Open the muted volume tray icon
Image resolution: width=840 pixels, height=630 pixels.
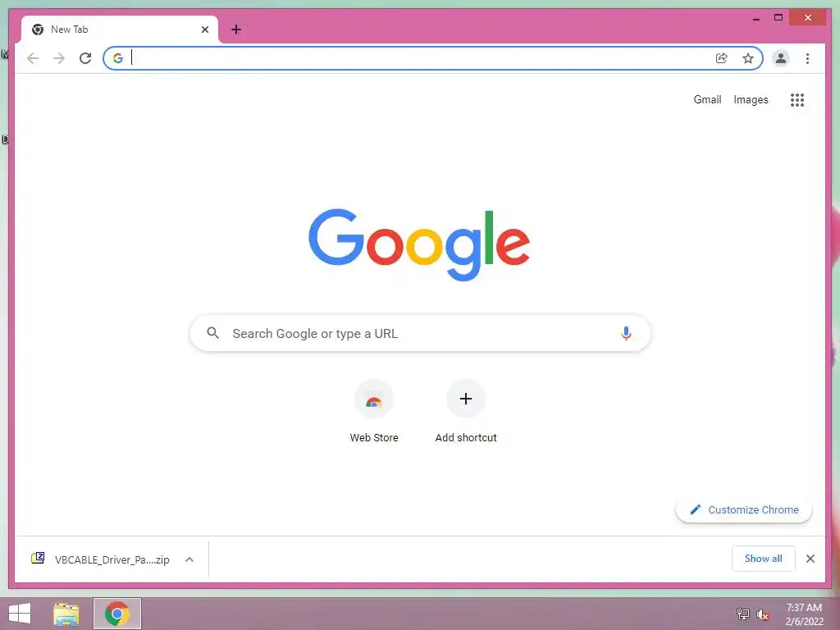tap(762, 614)
